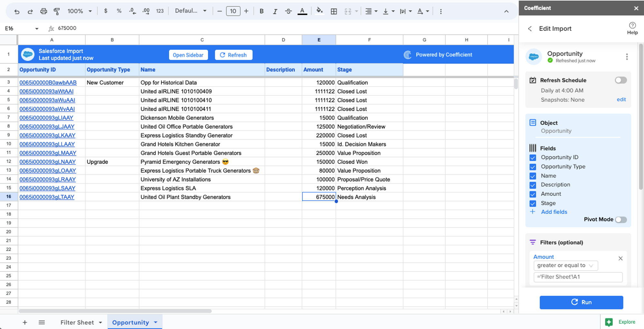This screenshot has width=644, height=329.
Task: Collapse the toolbar with the chevron
Action: (507, 11)
